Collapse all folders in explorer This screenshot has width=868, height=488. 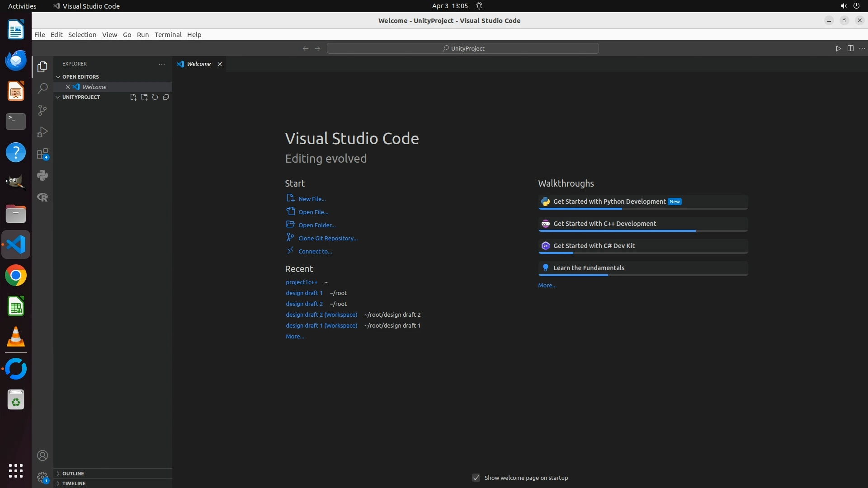(166, 97)
